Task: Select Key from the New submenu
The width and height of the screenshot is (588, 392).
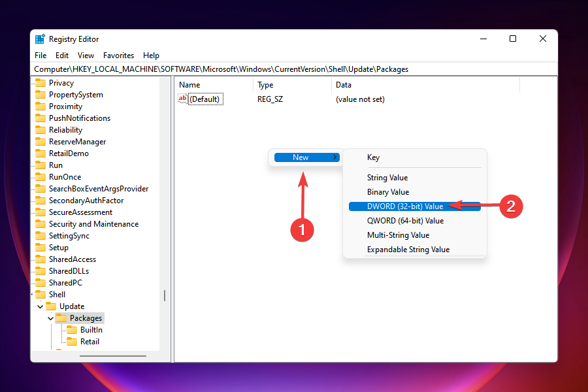Action: click(373, 157)
